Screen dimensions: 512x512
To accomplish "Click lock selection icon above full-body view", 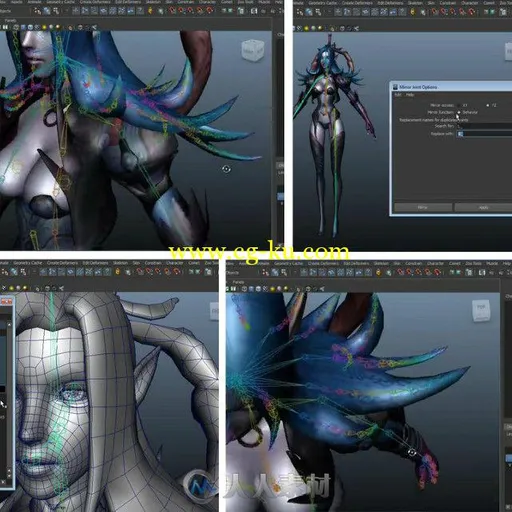I will (x=413, y=12).
